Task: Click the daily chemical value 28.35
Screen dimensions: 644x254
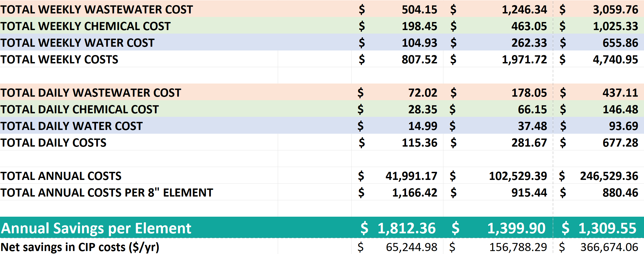Action: [423, 109]
